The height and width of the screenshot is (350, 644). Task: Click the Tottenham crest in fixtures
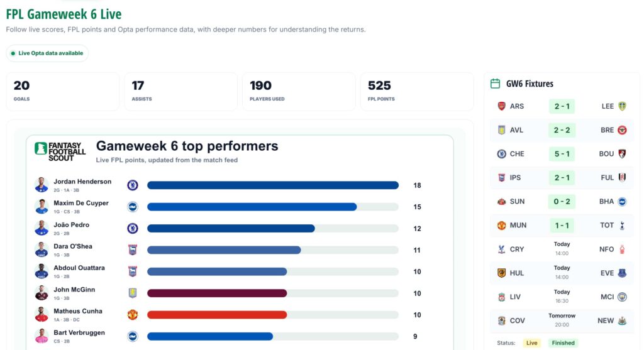(x=622, y=225)
